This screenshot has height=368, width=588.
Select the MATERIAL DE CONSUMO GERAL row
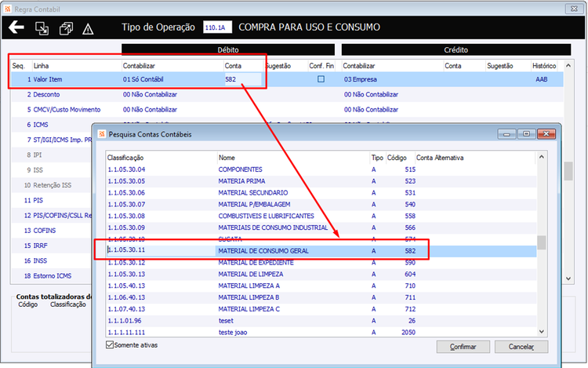point(321,250)
